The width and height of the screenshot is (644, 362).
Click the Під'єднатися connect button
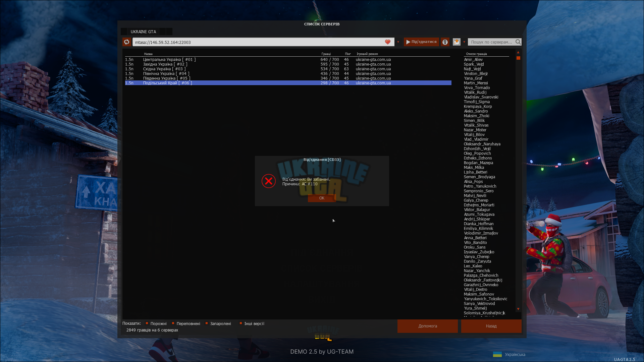pos(421,42)
